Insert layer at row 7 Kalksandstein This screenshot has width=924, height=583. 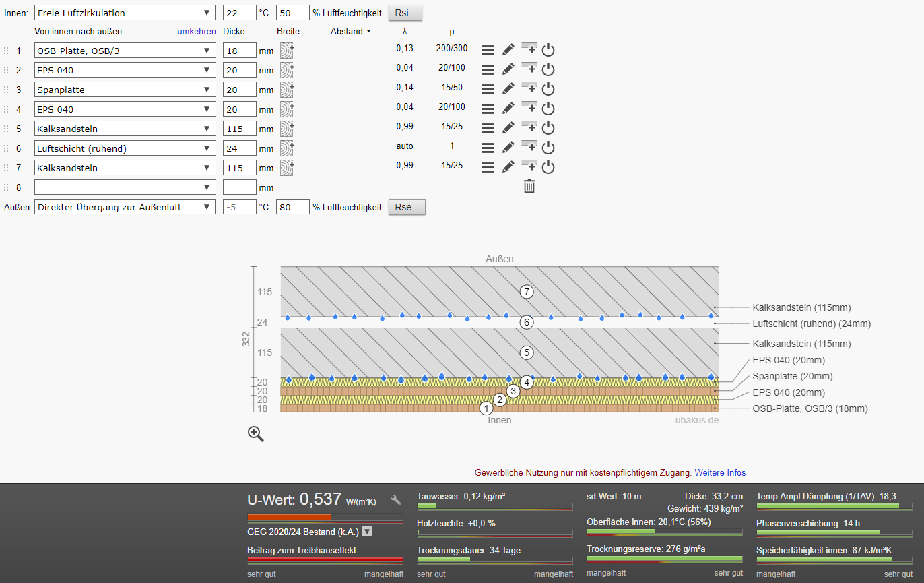529,166
